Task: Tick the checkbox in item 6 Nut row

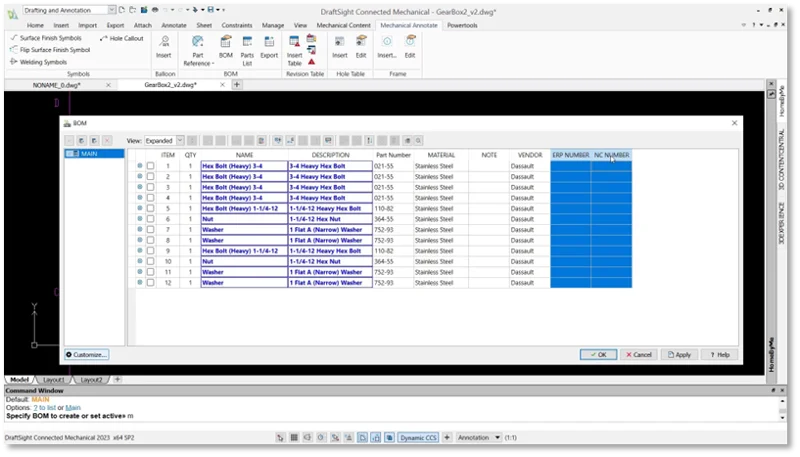Action: 150,218
